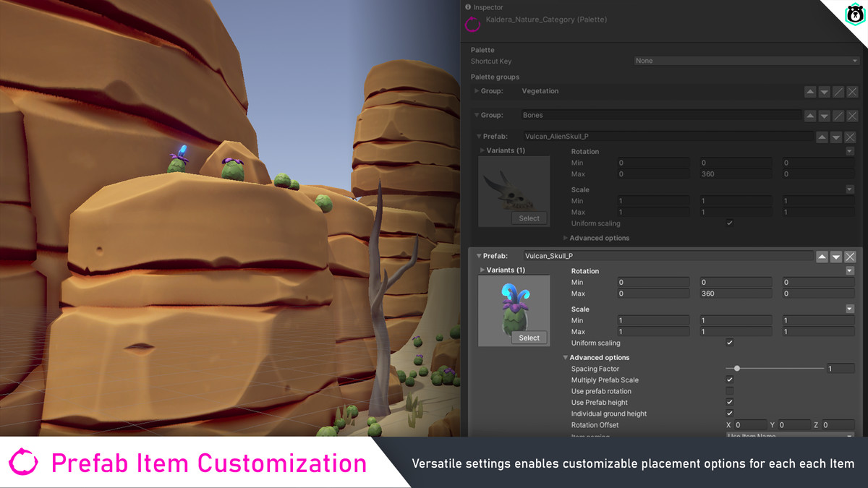The width and height of the screenshot is (868, 488).
Task: Collapse Advanced options for Vulcan_Skull_P
Action: point(566,357)
